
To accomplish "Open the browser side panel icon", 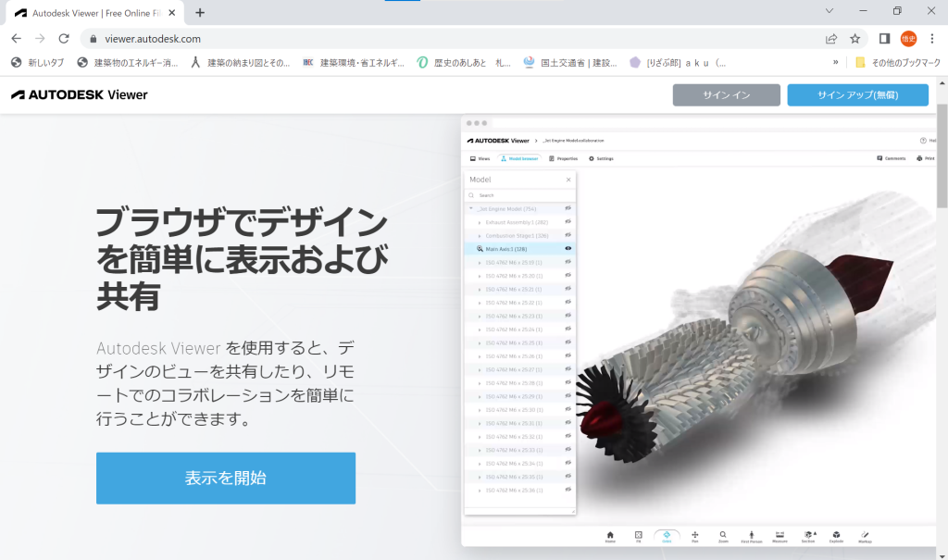I will tap(884, 39).
